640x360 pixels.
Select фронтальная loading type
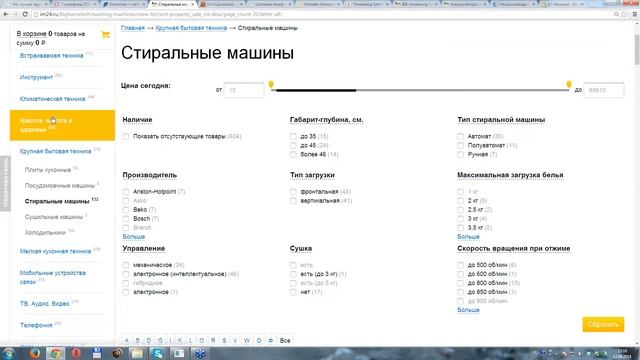coord(293,191)
